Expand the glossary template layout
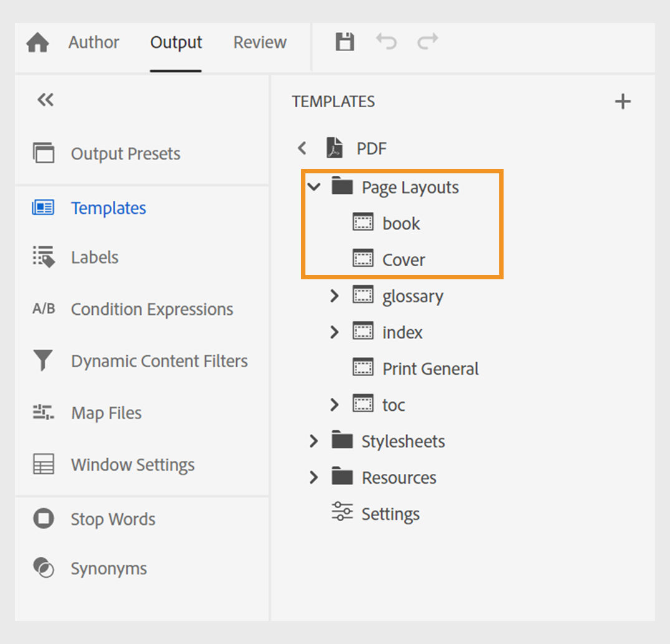This screenshot has height=644, width=670. point(335,296)
